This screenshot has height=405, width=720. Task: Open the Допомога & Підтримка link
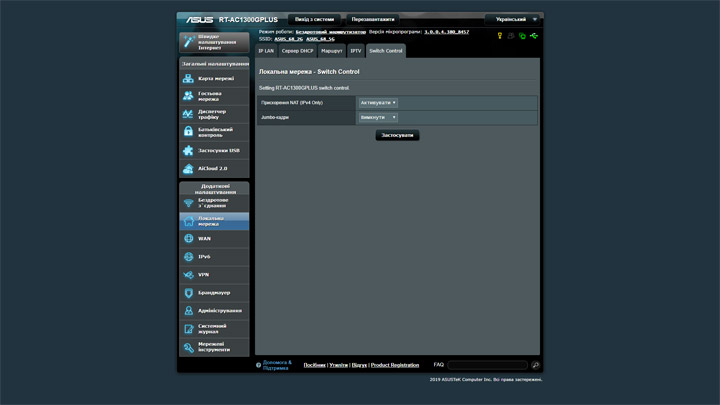277,365
